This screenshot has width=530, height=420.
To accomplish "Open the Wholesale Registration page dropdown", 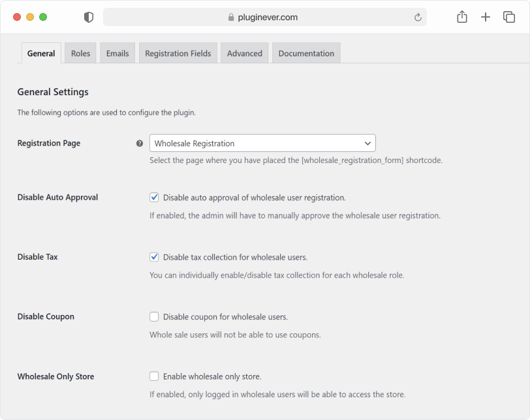I will pos(262,143).
